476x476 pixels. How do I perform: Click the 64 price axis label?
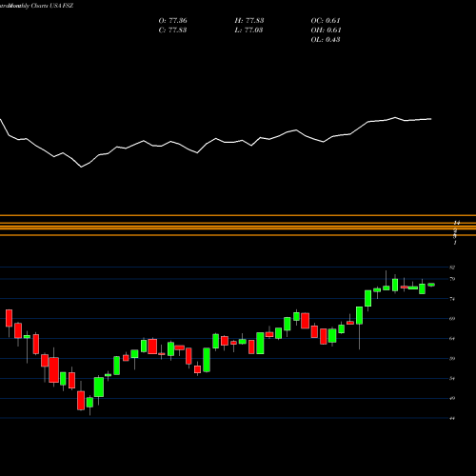coord(452,339)
